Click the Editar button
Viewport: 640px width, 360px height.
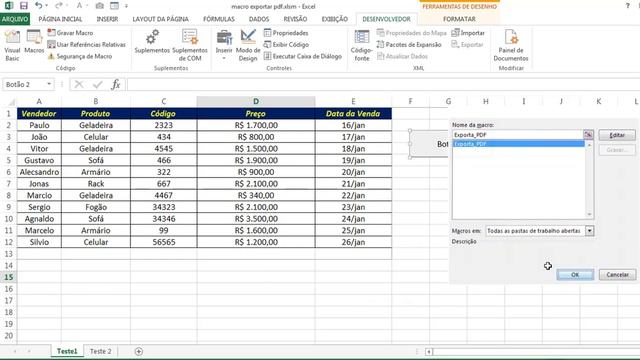(617, 135)
